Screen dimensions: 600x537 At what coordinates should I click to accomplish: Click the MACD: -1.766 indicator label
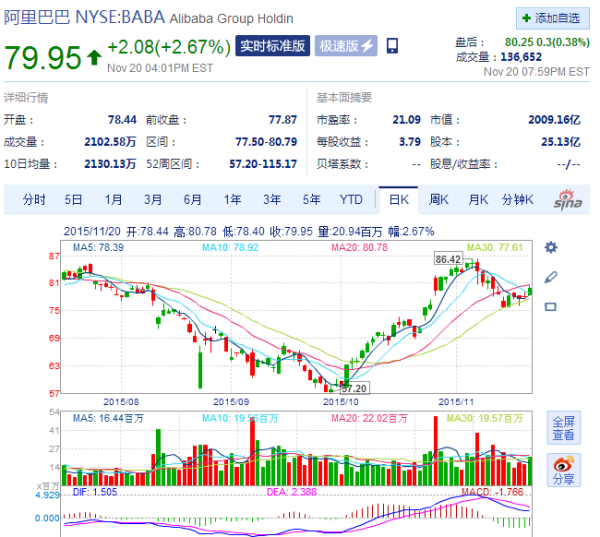(x=492, y=492)
